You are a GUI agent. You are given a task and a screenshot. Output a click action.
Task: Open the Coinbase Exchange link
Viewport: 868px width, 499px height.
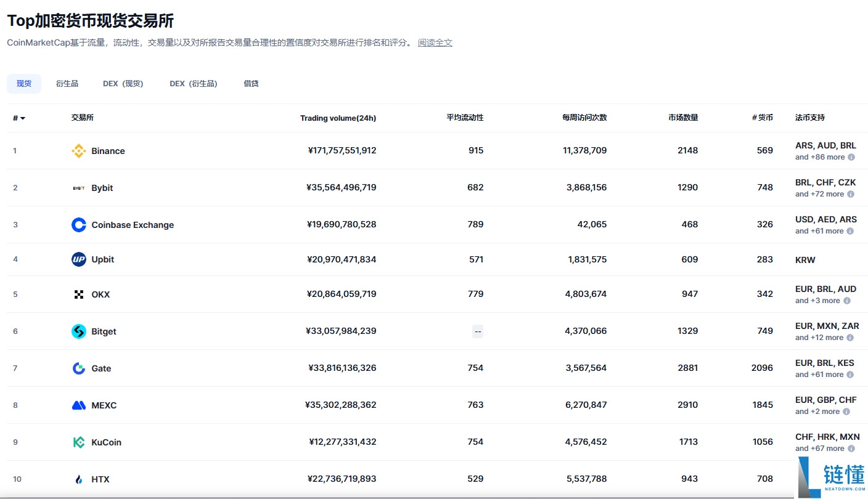133,225
